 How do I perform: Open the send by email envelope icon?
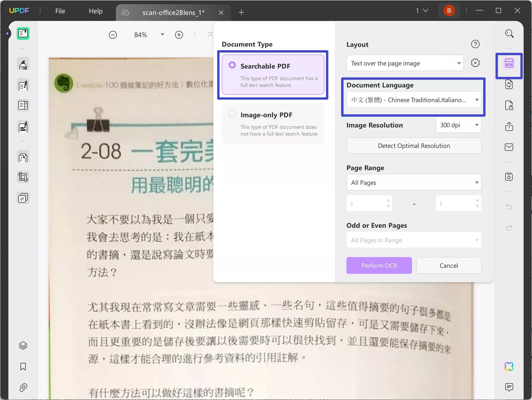[509, 147]
